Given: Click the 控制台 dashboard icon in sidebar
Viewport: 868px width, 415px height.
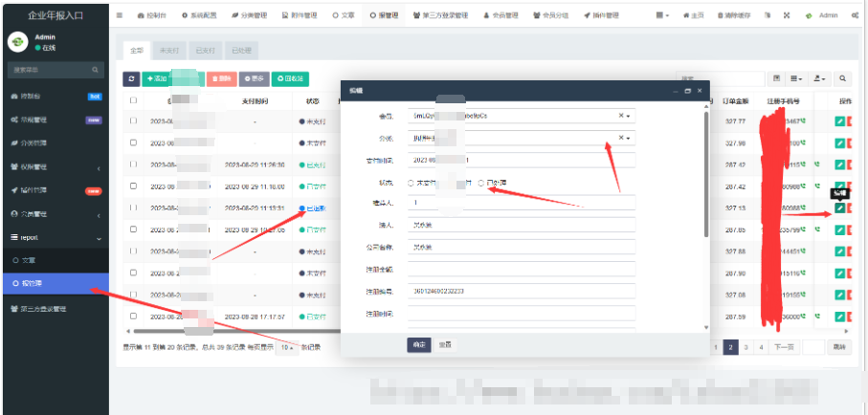Looking at the screenshot, I should click(x=13, y=96).
